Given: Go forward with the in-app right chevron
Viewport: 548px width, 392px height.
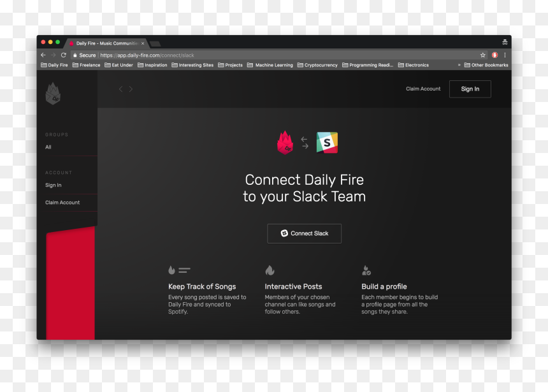Looking at the screenshot, I should [x=131, y=89].
